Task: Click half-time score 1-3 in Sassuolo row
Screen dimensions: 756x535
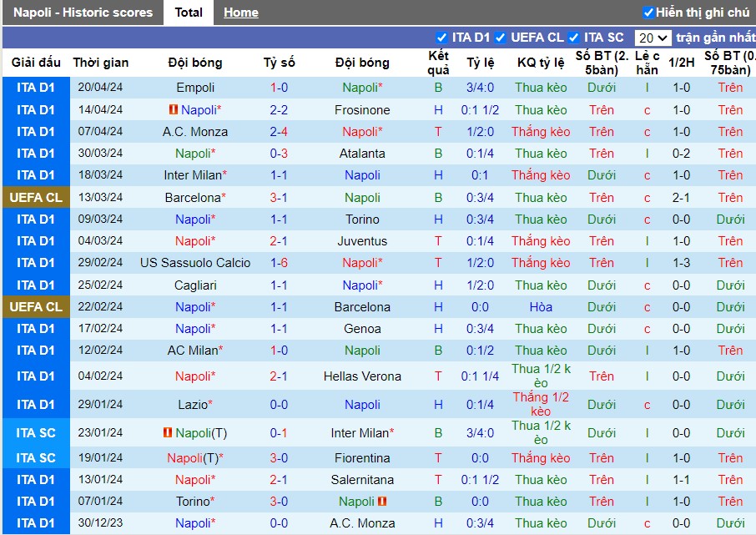Action: [x=681, y=263]
